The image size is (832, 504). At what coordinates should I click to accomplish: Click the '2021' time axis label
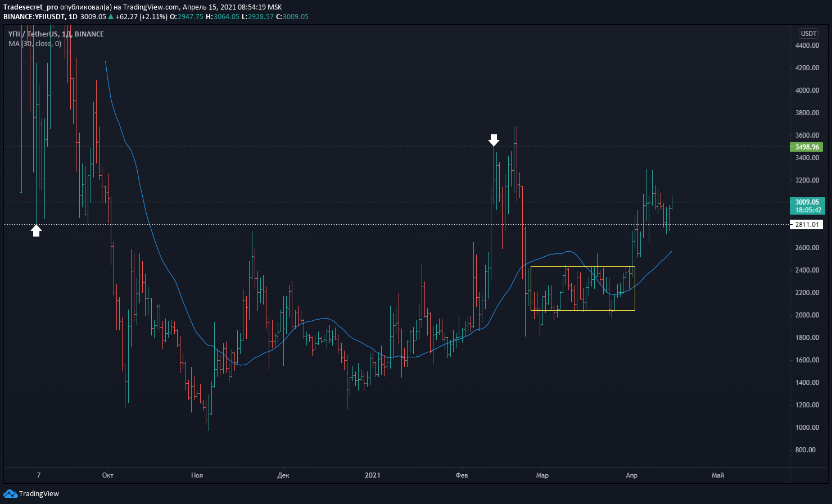[x=372, y=475]
